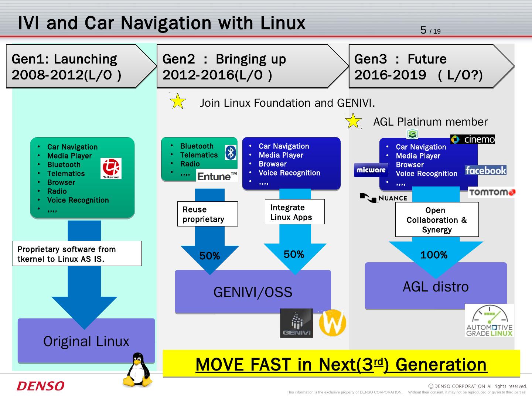Select the GENIVI logo image

[296, 323]
